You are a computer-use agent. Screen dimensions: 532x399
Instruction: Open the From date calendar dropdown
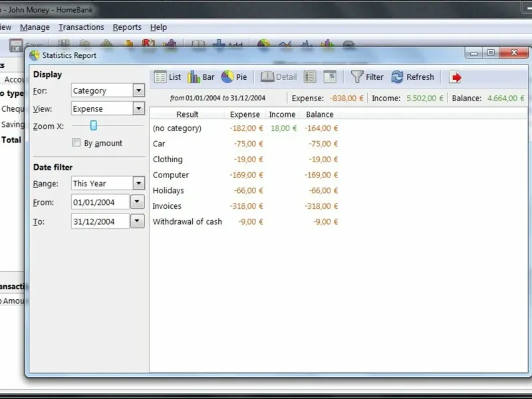[137, 202]
